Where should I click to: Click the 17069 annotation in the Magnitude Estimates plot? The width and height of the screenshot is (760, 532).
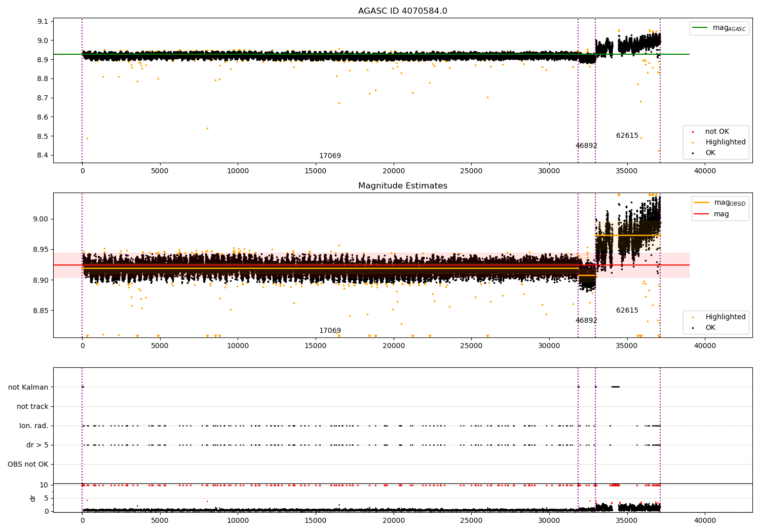330,331
